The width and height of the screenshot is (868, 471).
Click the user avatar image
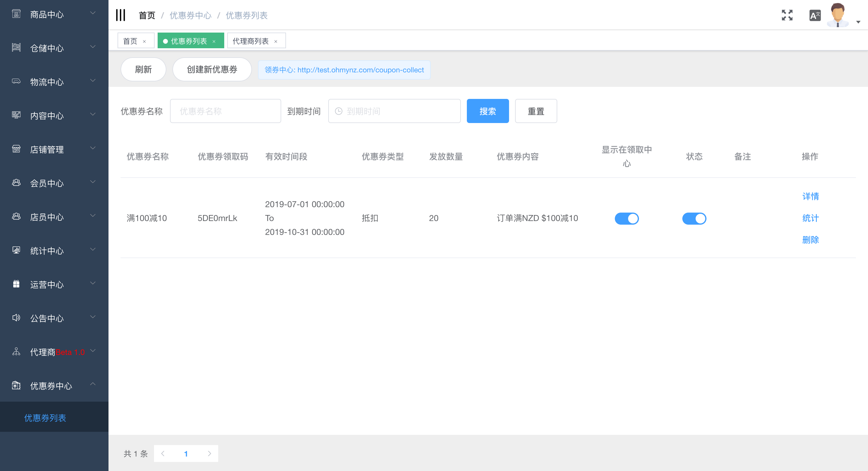click(838, 15)
